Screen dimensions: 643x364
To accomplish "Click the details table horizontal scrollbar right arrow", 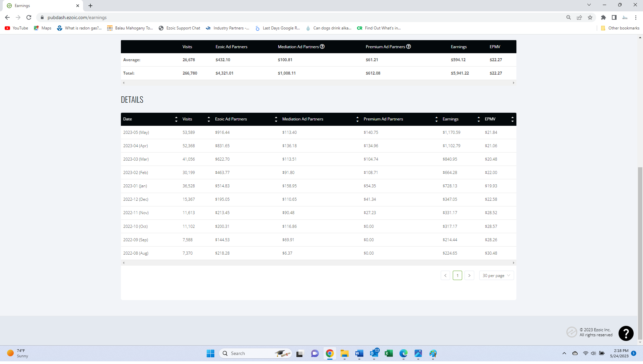I will (513, 263).
